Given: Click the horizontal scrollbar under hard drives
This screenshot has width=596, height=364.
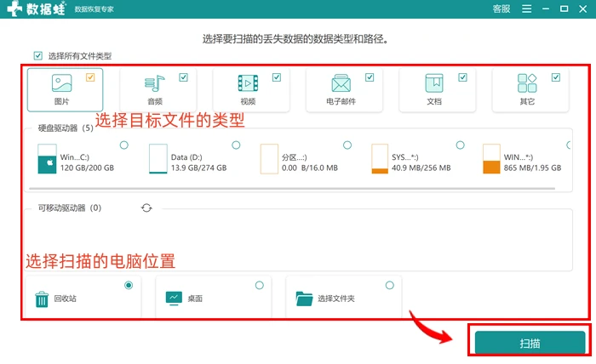Looking at the screenshot, I should click(x=292, y=188).
